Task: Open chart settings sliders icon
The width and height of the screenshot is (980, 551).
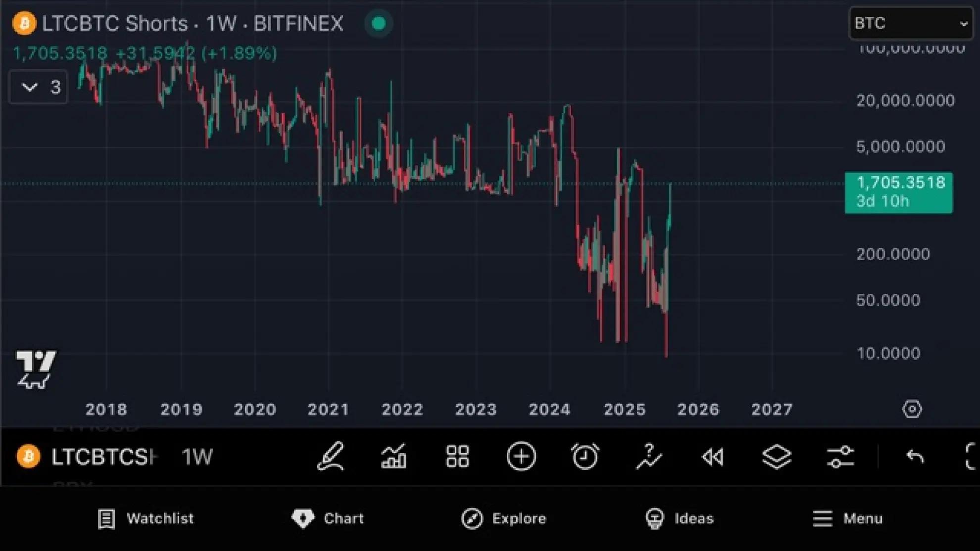Action: coord(840,456)
